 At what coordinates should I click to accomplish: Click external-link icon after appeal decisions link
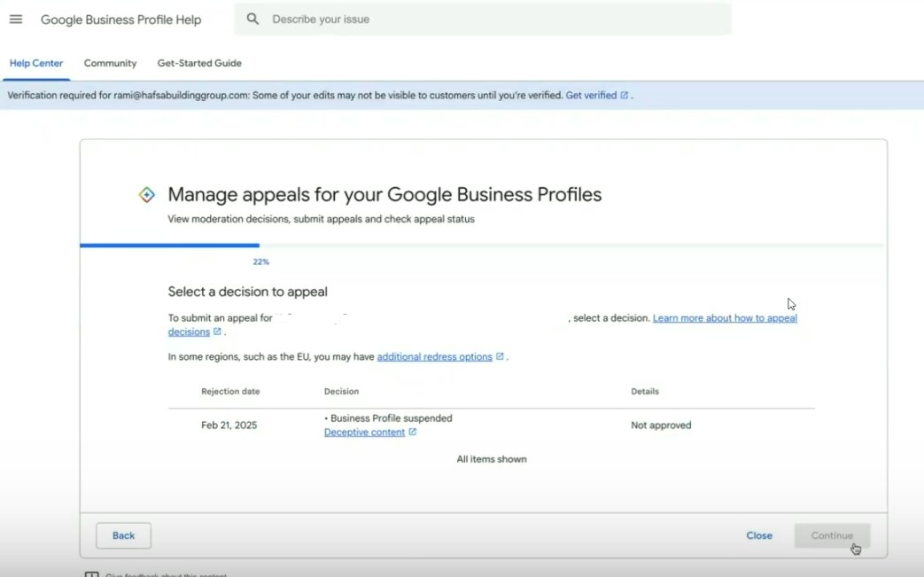coord(217,331)
